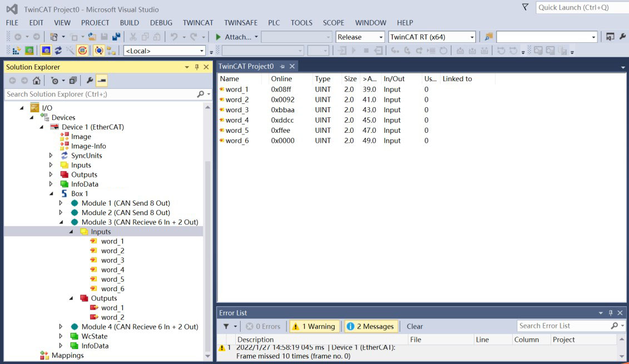Click the wrench icon in the top-right toolbar
The image size is (629, 364).
coord(622,37)
